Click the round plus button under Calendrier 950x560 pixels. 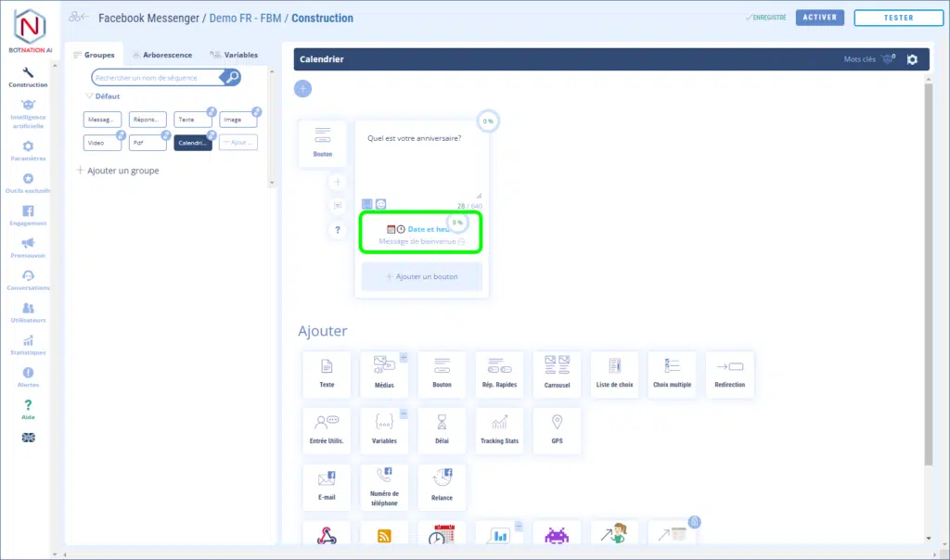(x=302, y=89)
